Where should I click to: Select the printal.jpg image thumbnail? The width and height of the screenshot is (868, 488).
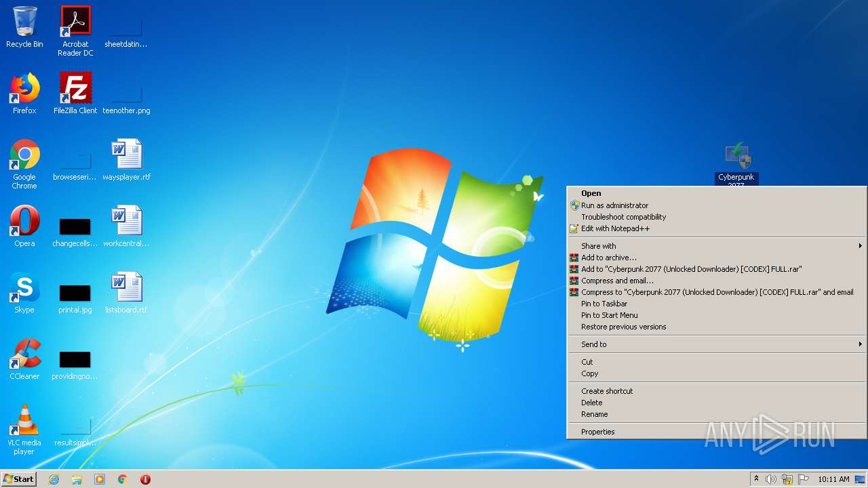pos(75,293)
